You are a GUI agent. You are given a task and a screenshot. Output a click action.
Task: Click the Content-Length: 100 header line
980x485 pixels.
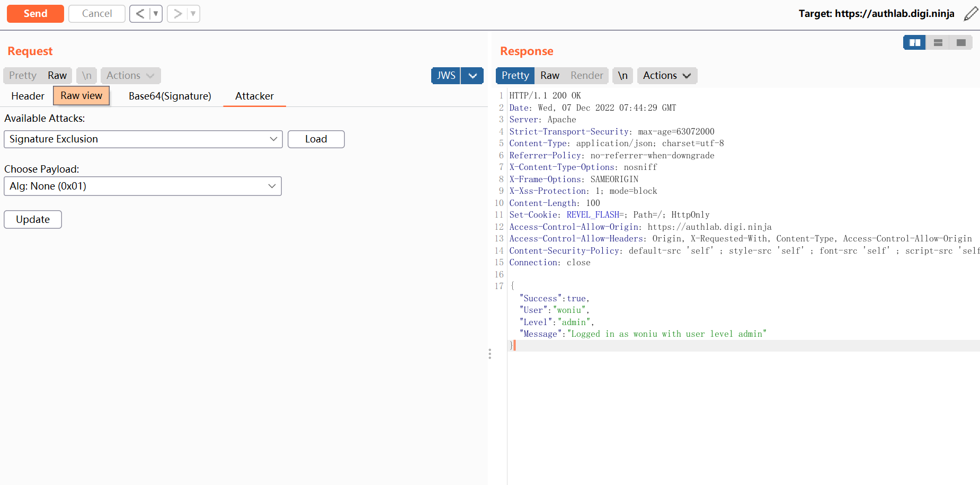555,203
